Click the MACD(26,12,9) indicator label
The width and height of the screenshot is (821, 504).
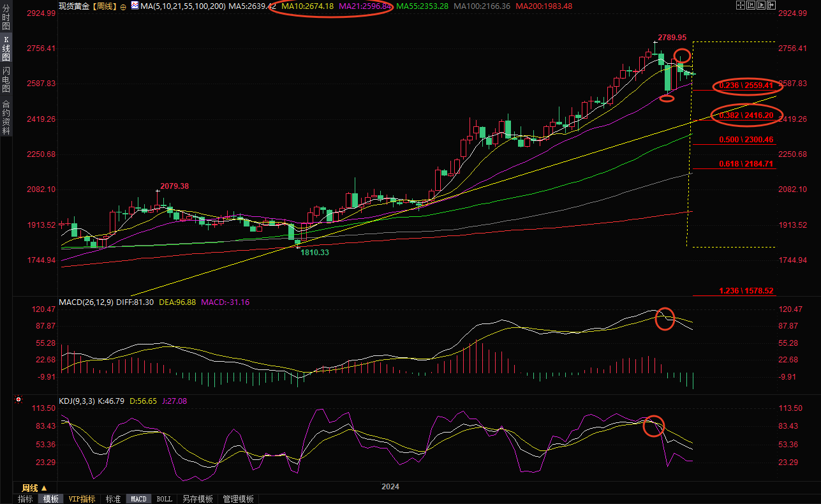86,302
